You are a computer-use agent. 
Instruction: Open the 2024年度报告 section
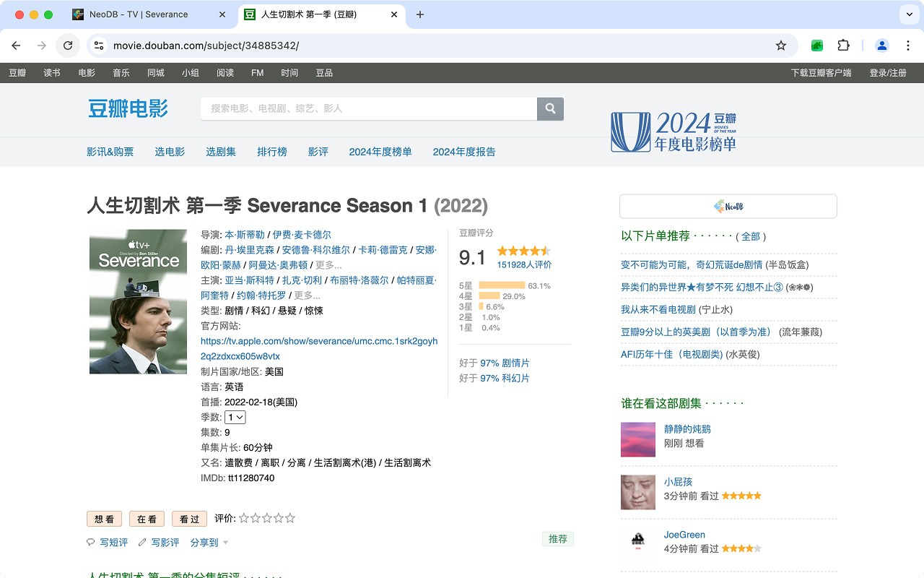(x=464, y=152)
